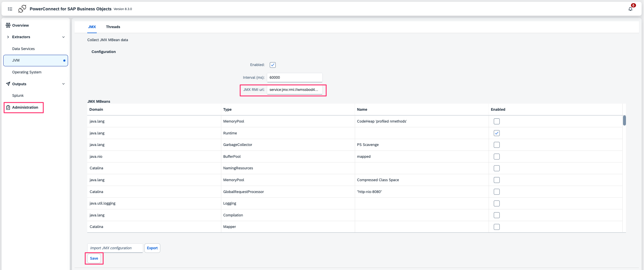Open the notifications bell
Screen dimensions: 644x270
(630, 9)
